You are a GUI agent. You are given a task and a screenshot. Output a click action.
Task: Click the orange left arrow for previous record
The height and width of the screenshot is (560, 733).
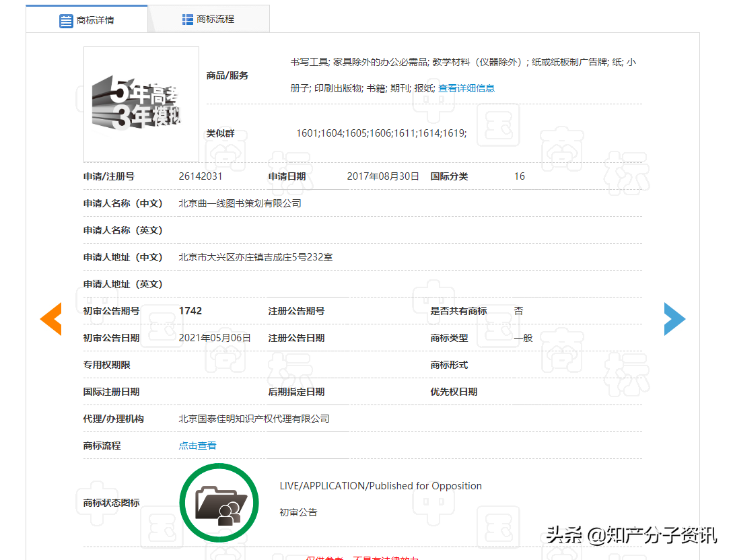(51, 318)
